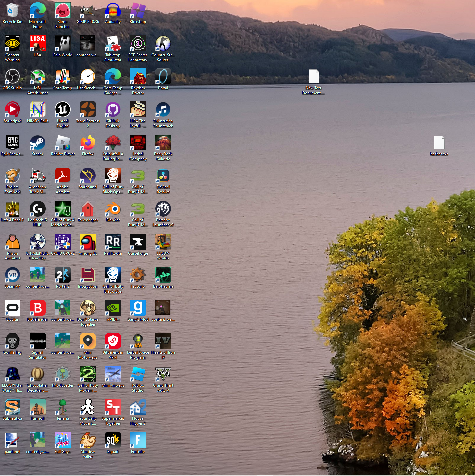Click the LEGO Worlds icon
This screenshot has width=475, height=476.
point(163,242)
